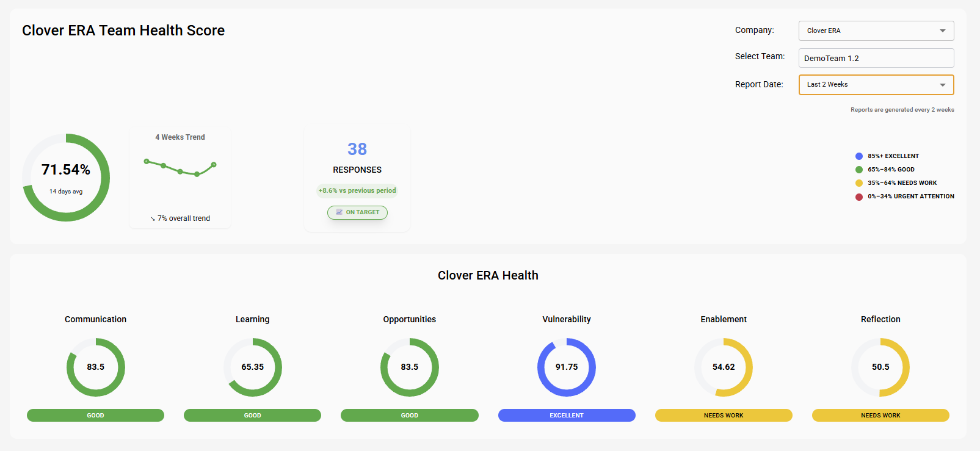This screenshot has height=451, width=980.
Task: Click the Vulnerability 91.75 donut gauge
Action: pos(567,367)
